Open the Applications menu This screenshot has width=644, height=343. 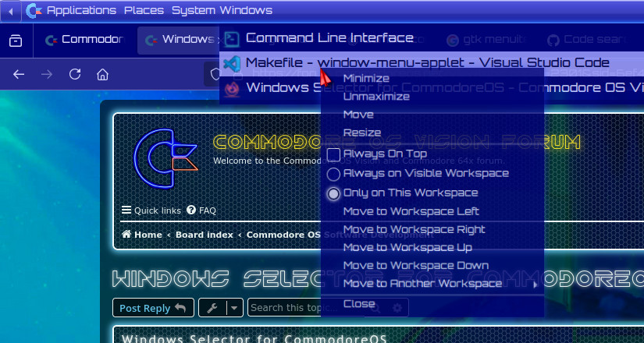(x=81, y=11)
